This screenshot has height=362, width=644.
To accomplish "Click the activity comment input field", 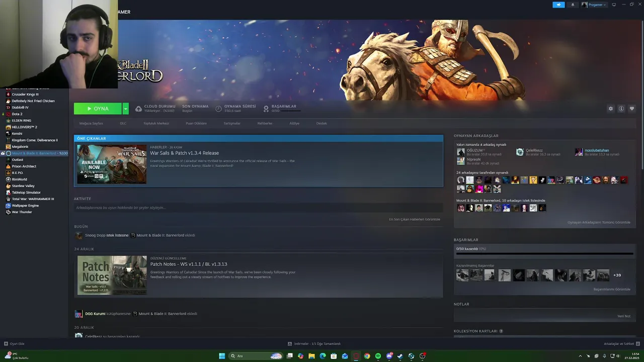I will click(x=258, y=208).
